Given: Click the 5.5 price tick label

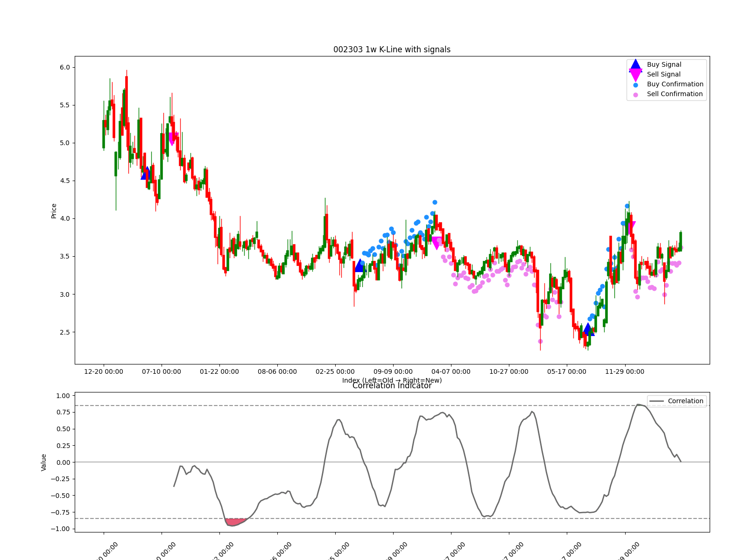Looking at the screenshot, I should [x=65, y=105].
